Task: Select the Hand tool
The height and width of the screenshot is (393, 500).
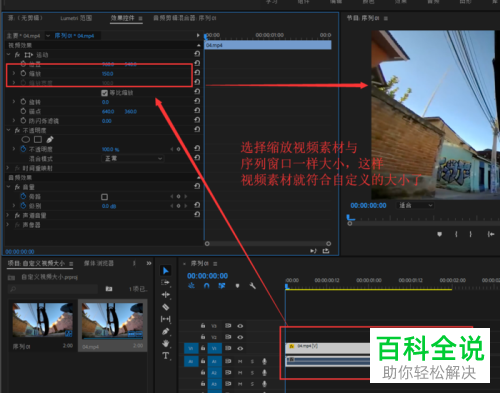Action: [x=165, y=343]
